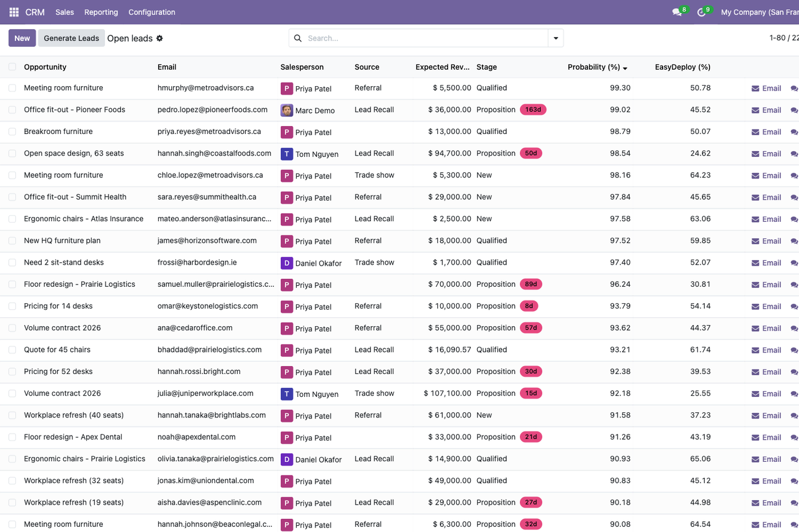Open the apps grid home menu
The image size is (799, 532).
pos(14,12)
